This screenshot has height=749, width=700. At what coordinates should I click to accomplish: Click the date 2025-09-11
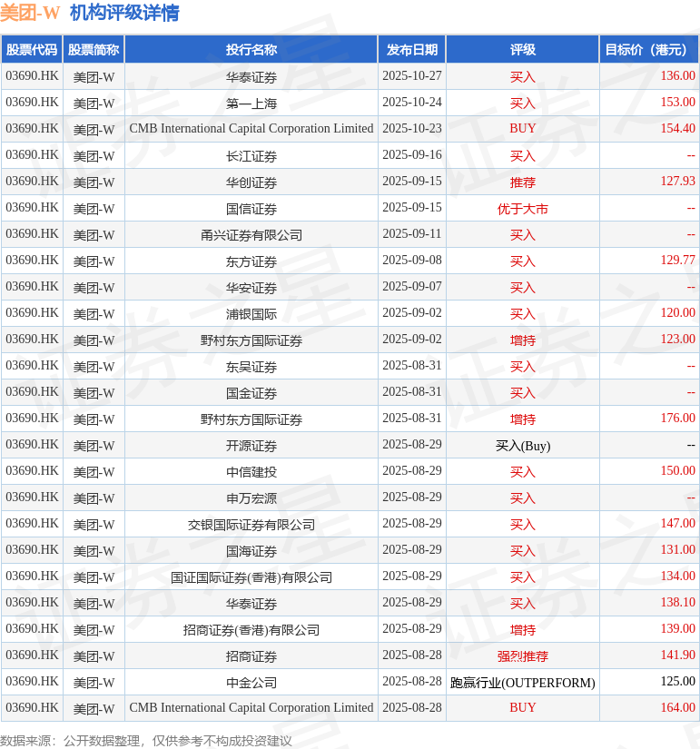412,233
